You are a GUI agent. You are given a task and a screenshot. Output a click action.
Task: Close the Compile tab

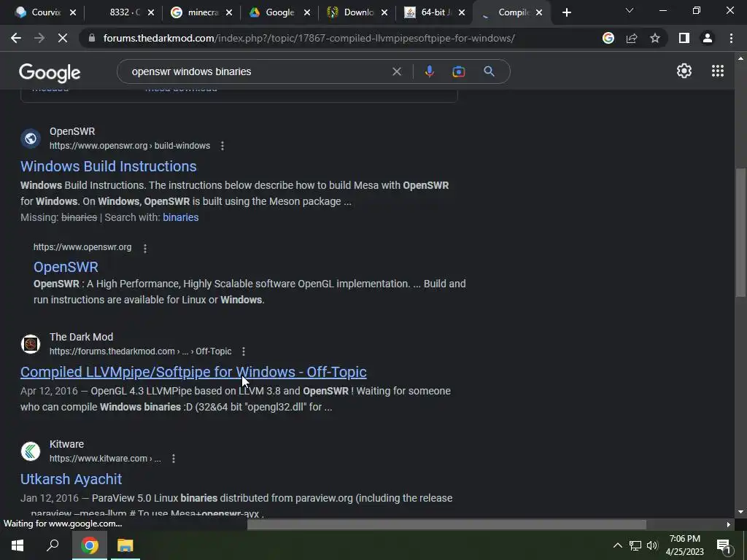(539, 12)
